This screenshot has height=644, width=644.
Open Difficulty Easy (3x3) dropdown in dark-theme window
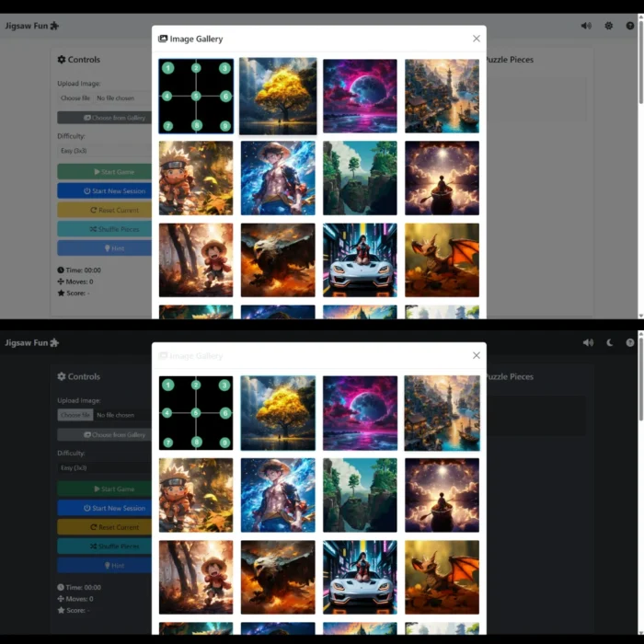point(104,467)
